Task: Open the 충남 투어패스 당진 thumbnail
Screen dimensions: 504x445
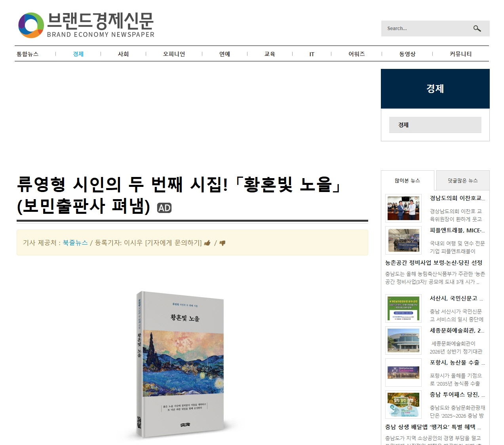Action: tap(403, 405)
